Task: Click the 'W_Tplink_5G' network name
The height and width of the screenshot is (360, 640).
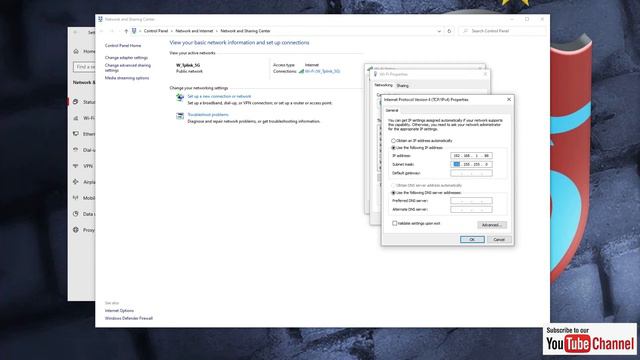Action: [188, 65]
